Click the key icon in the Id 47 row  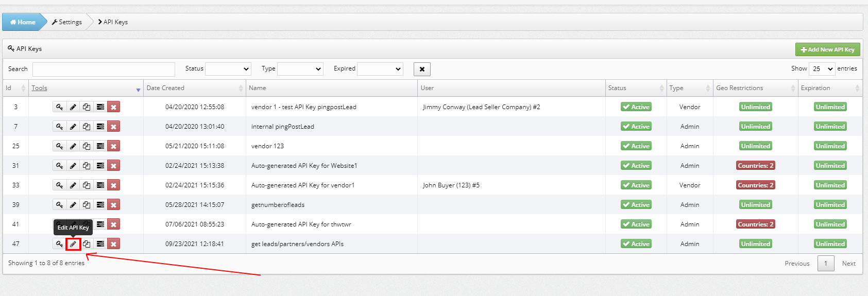60,244
